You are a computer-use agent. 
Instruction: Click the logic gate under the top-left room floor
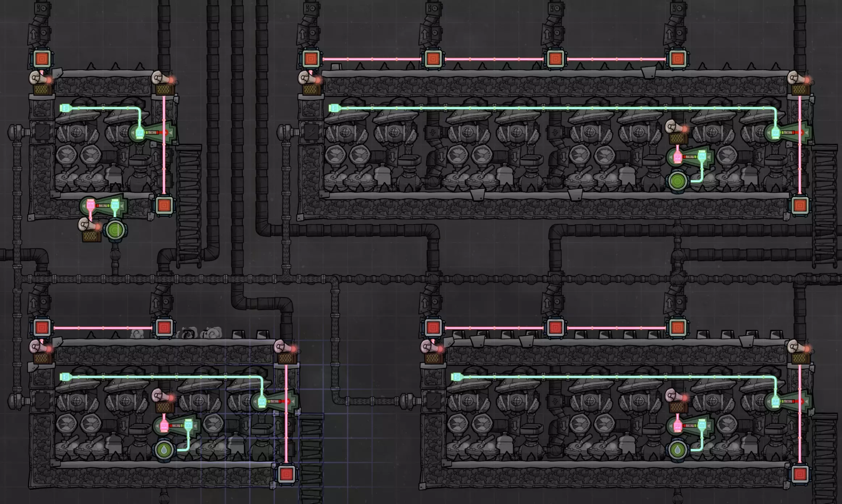103,206
